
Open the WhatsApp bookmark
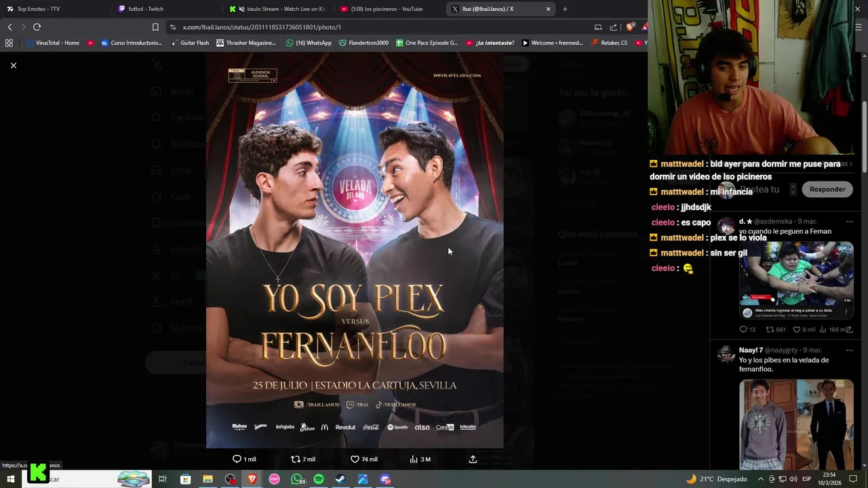pos(309,43)
